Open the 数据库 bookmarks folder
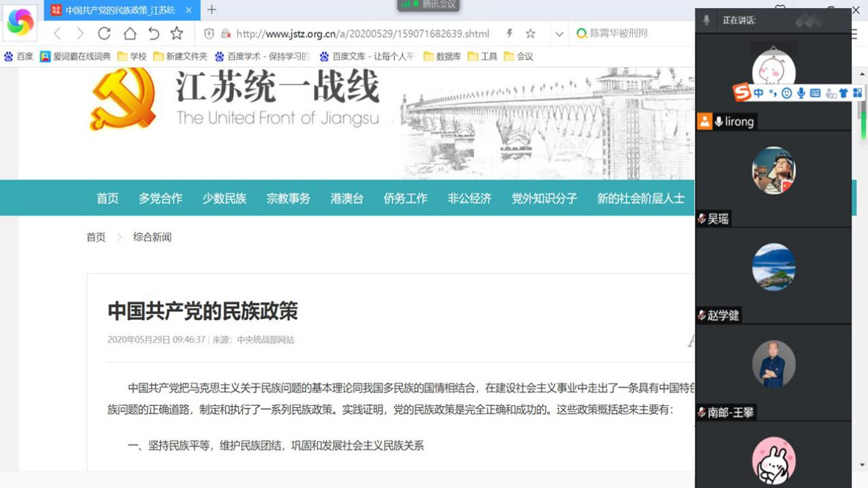The width and height of the screenshot is (868, 488). coord(442,57)
